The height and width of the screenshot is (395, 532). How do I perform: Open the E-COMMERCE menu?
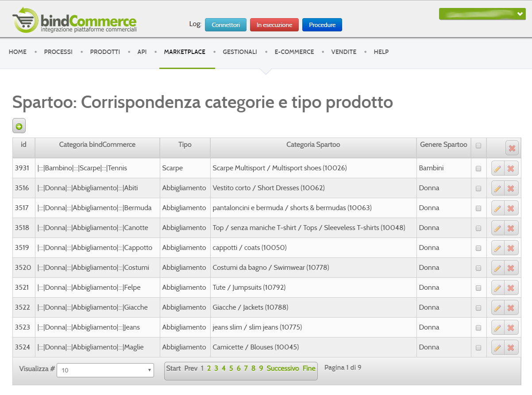click(294, 52)
